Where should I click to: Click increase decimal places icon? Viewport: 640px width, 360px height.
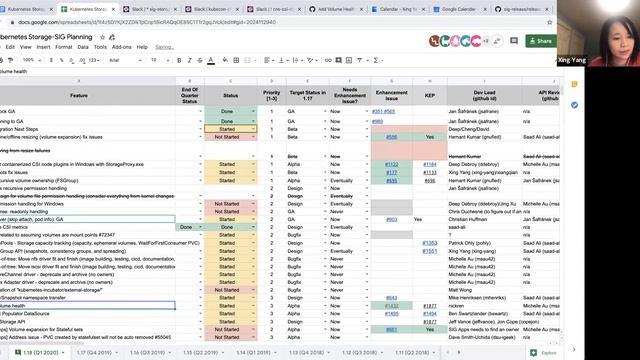pyautogui.click(x=82, y=60)
